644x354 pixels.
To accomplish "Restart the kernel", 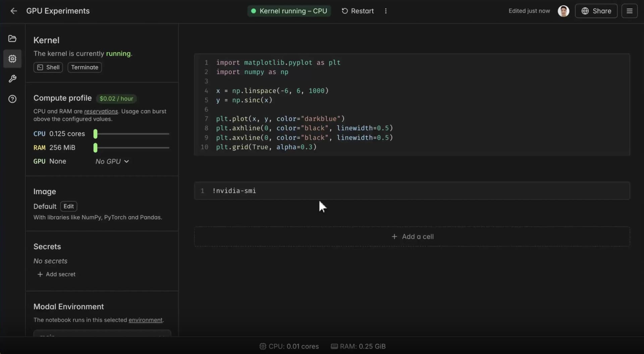I will [x=358, y=11].
